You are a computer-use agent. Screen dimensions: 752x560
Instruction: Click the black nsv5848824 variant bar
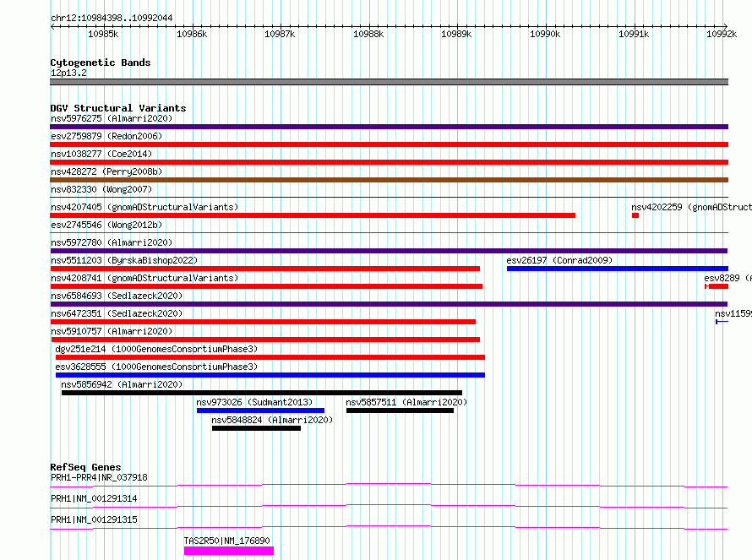(257, 428)
